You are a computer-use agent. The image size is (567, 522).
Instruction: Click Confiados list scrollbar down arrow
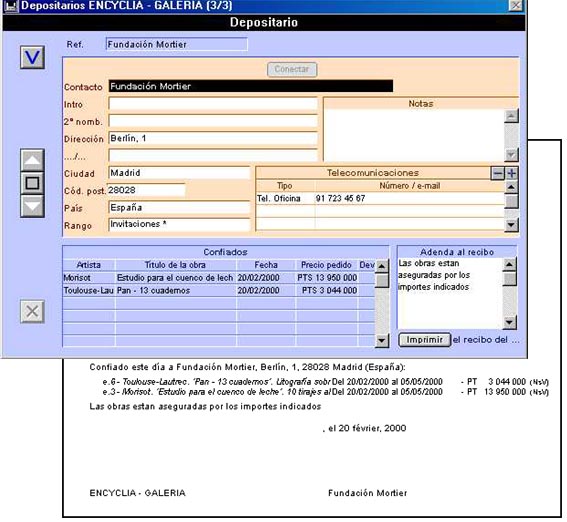(382, 340)
